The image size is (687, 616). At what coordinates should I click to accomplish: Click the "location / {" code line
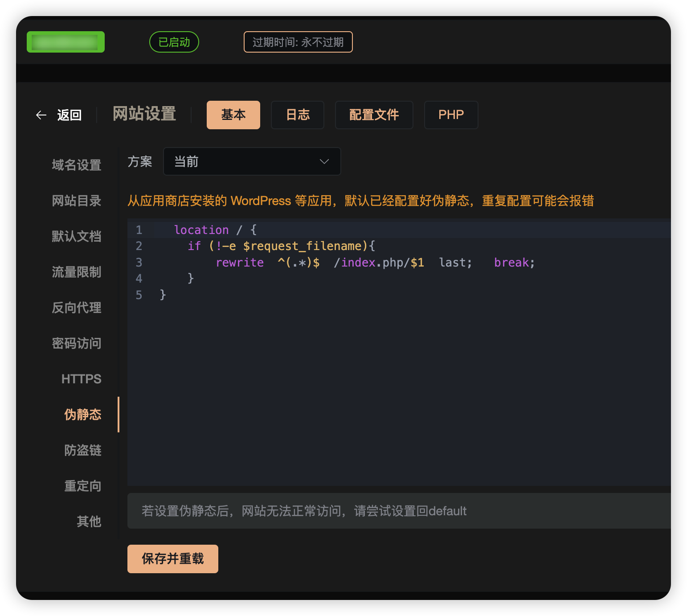[x=215, y=230]
